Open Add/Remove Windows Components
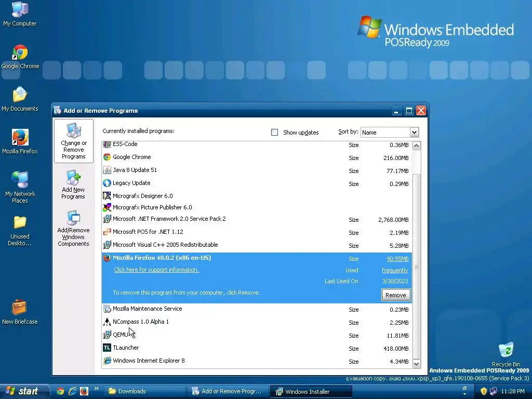Screen dimensions: 532x399 point(73,229)
